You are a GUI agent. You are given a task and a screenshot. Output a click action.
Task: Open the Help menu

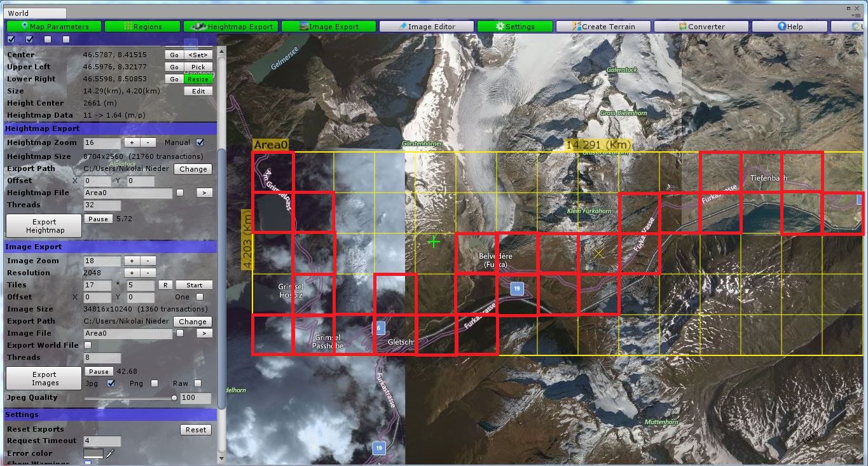789,26
